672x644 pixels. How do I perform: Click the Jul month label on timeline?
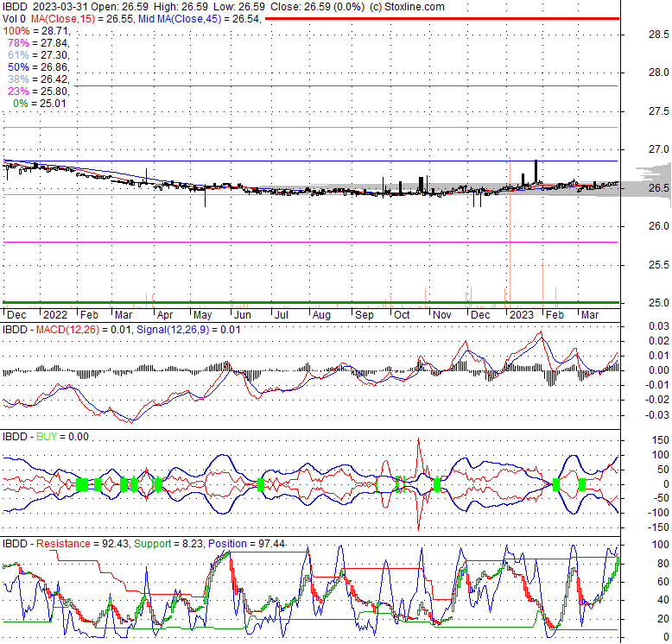point(281,315)
